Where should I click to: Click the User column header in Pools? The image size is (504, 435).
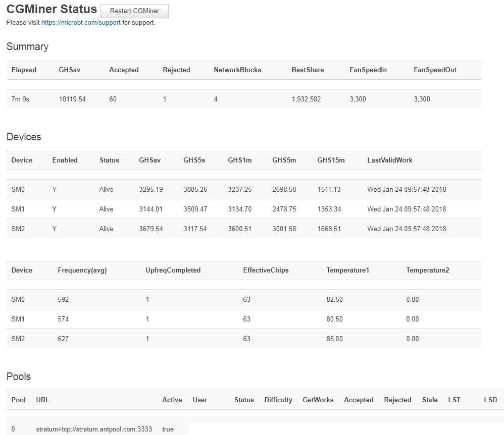click(200, 400)
